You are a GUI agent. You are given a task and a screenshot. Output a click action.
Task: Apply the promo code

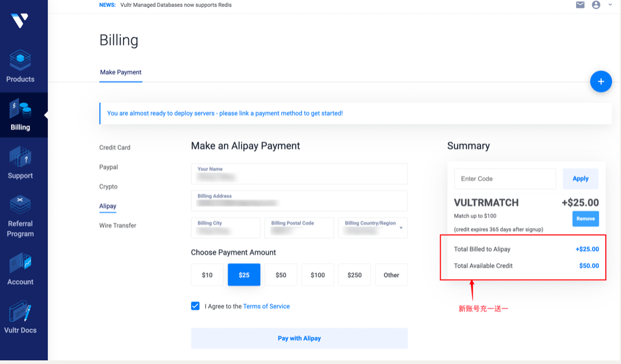[x=580, y=178]
